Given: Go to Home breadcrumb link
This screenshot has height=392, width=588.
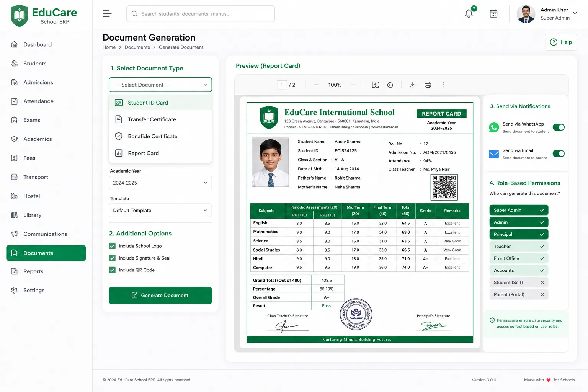Looking at the screenshot, I should click(x=109, y=47).
